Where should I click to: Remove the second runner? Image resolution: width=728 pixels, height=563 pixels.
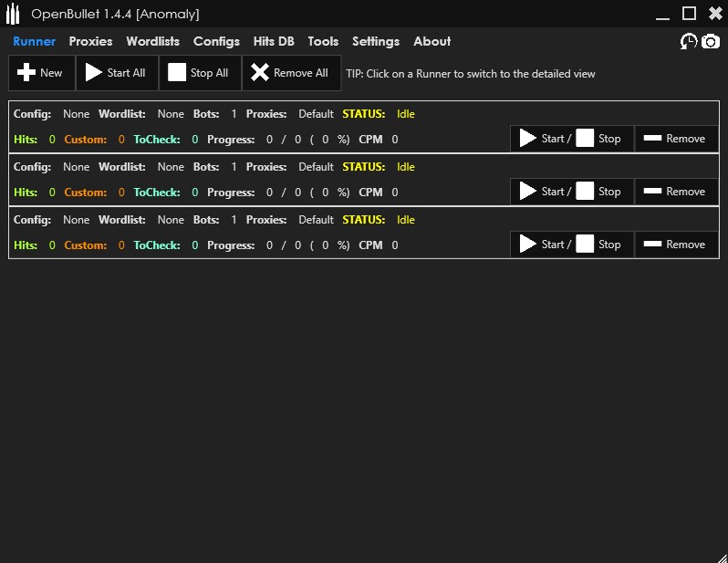(x=677, y=192)
